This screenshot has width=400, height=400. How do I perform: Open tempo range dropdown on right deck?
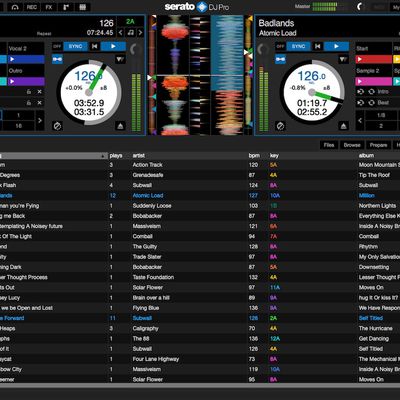(343, 60)
